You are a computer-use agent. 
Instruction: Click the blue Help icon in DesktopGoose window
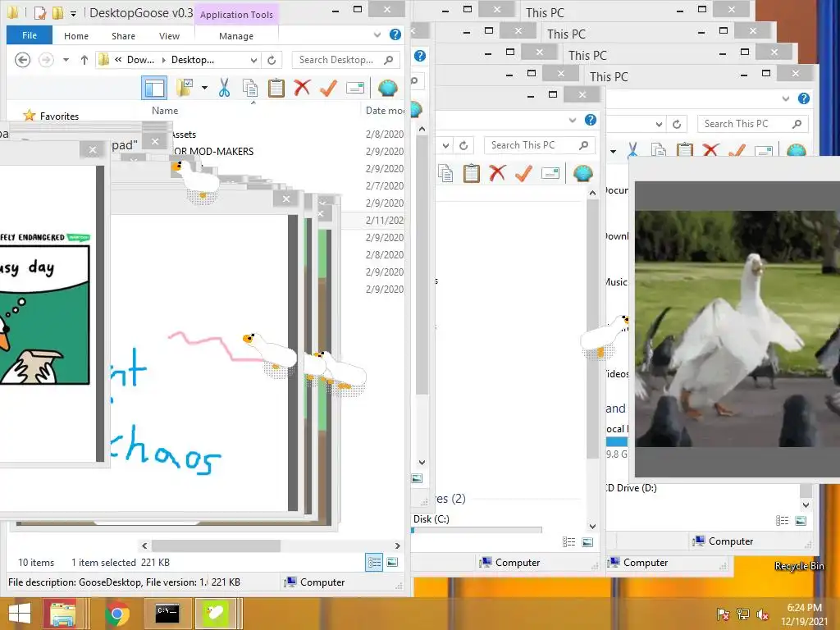[x=395, y=34]
